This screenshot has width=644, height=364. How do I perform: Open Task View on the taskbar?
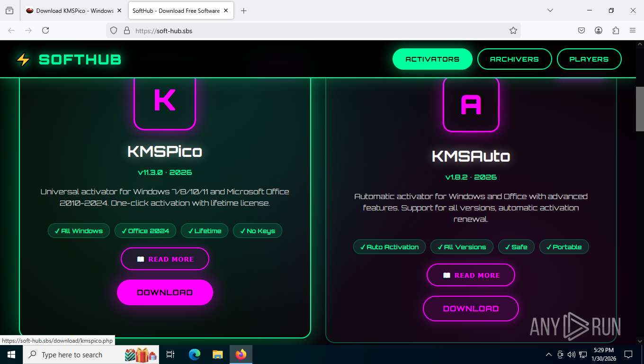click(170, 355)
